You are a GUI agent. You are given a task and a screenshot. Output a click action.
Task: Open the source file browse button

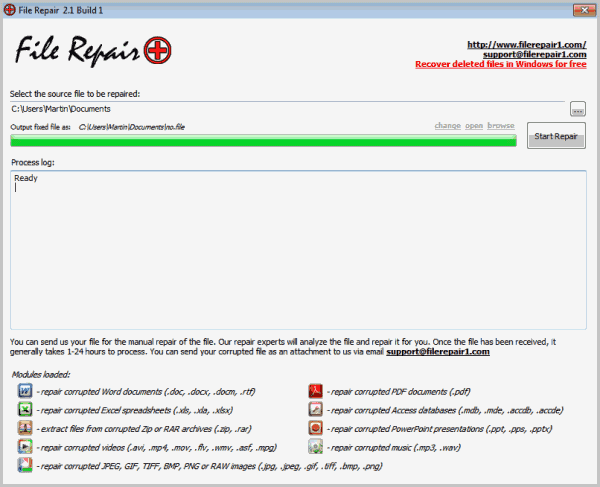[577, 109]
